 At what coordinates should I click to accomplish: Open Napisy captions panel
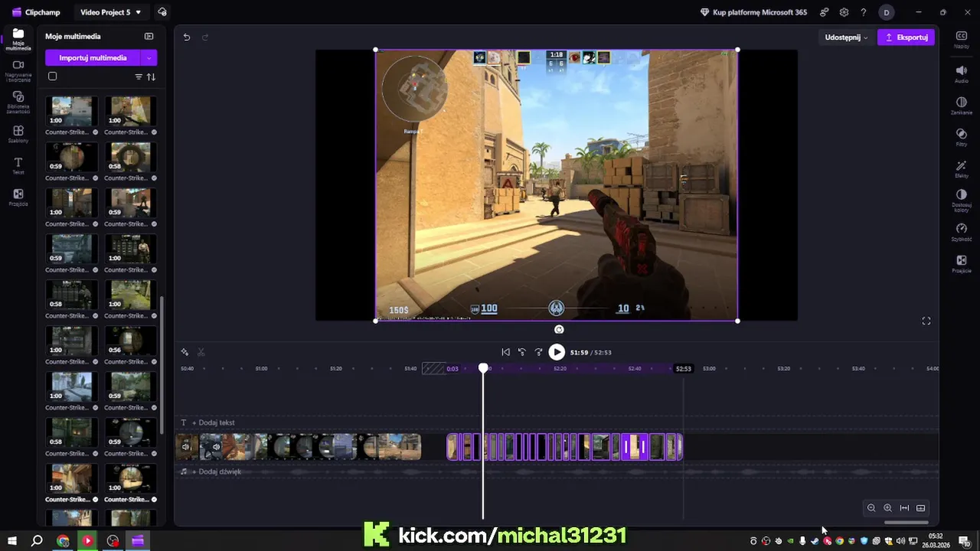[x=962, y=40]
